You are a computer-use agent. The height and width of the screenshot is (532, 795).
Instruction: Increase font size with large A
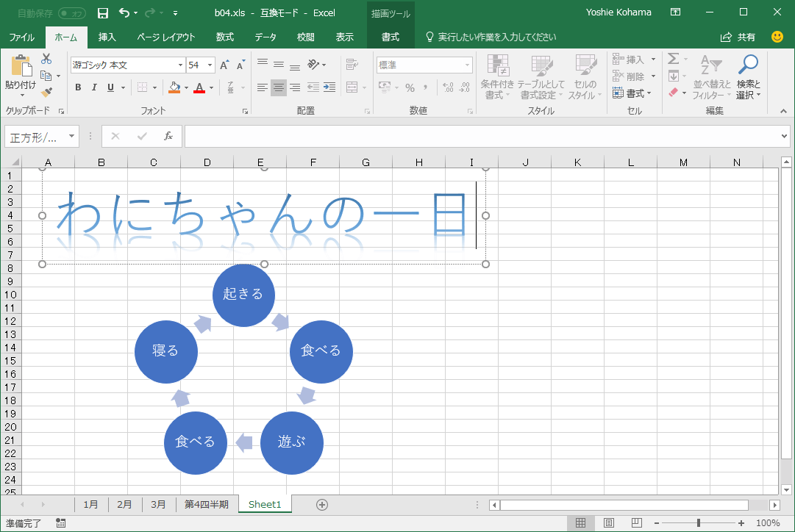point(224,65)
